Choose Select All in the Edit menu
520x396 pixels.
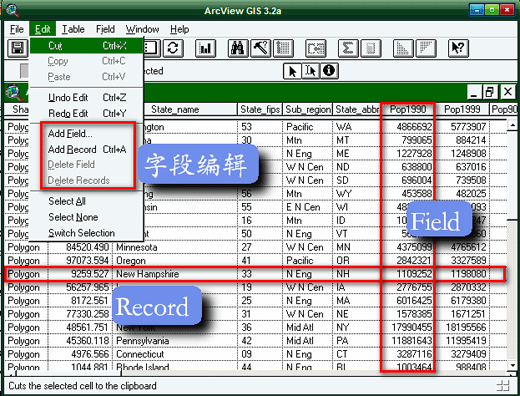pyautogui.click(x=87, y=201)
